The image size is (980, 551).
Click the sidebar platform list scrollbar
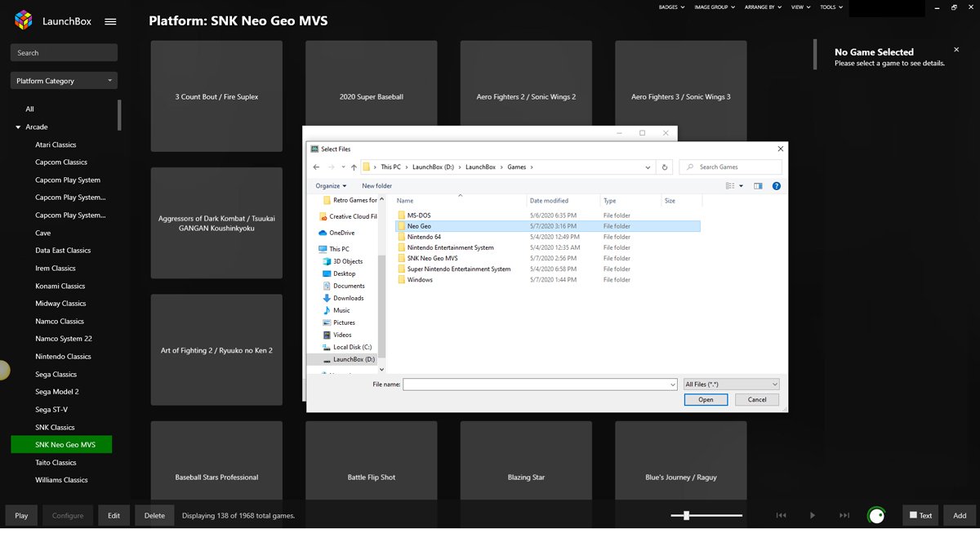coord(119,114)
